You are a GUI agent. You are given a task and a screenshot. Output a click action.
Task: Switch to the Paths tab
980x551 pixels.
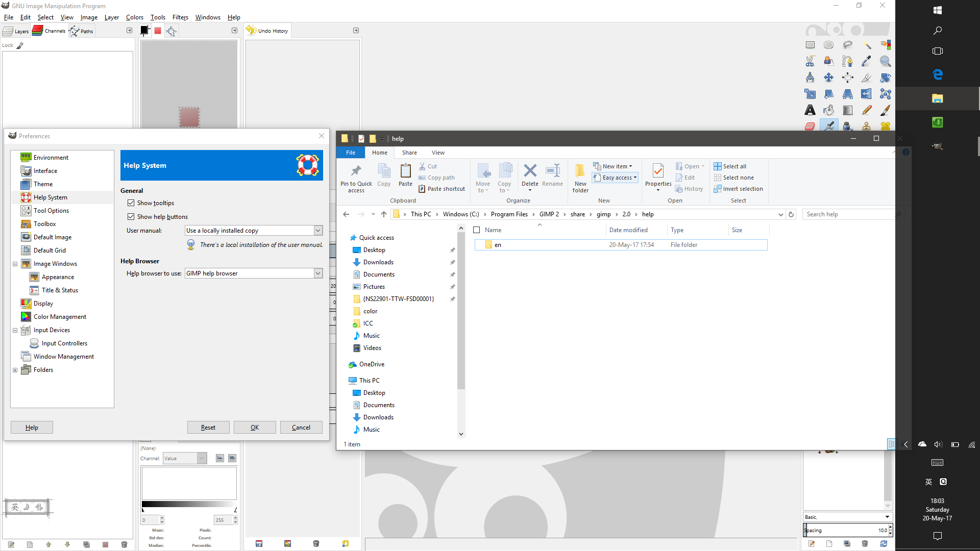tap(82, 31)
